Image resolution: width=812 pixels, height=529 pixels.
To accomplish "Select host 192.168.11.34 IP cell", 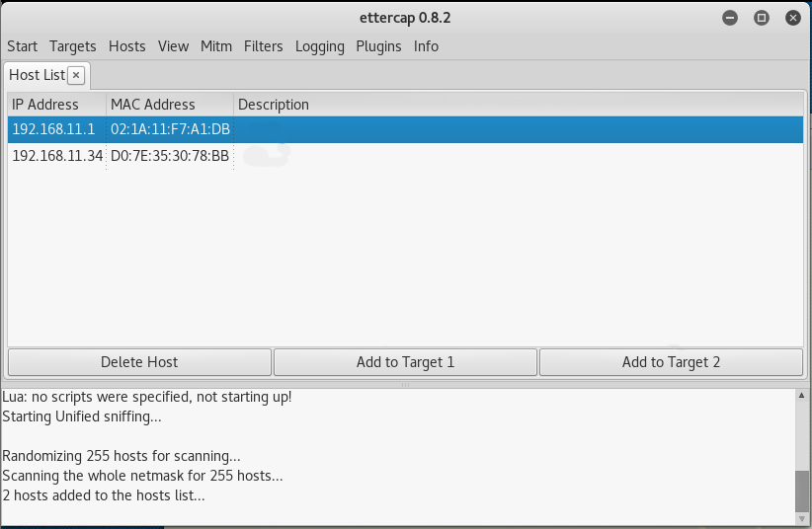I will tap(57, 156).
